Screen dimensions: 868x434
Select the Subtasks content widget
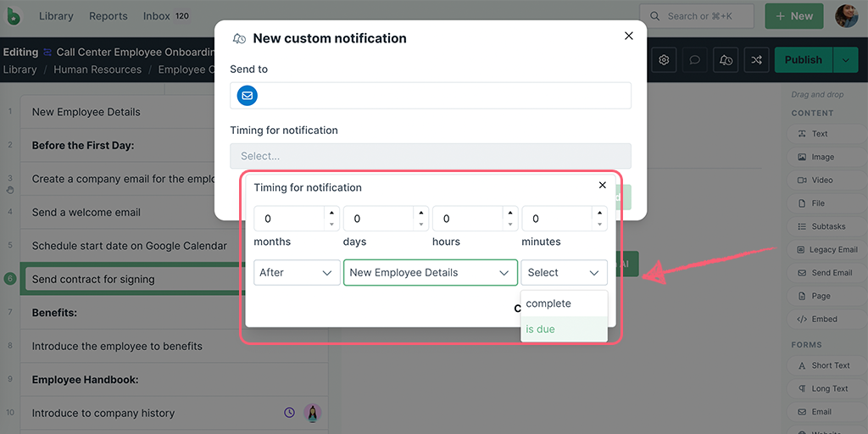click(824, 226)
